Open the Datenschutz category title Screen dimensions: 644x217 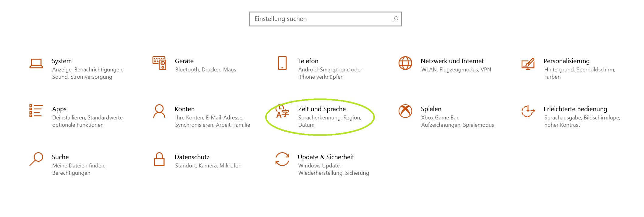192,157
